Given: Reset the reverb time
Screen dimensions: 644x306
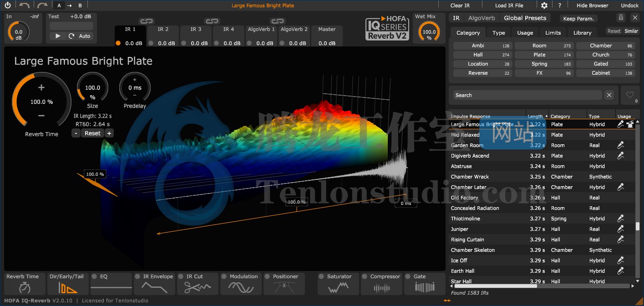Looking at the screenshot, I should click(92, 133).
